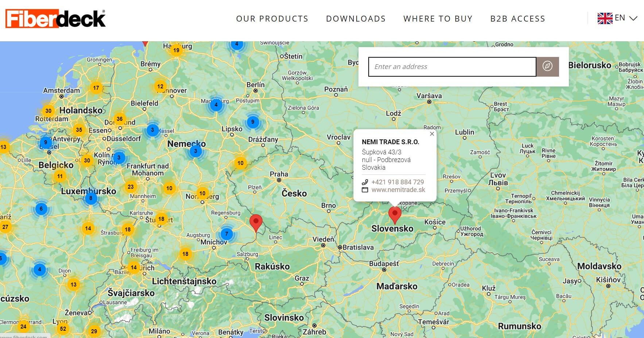This screenshot has width=644, height=338.
Task: Open blue cluster 9 near Antverpy
Action: click(x=45, y=142)
